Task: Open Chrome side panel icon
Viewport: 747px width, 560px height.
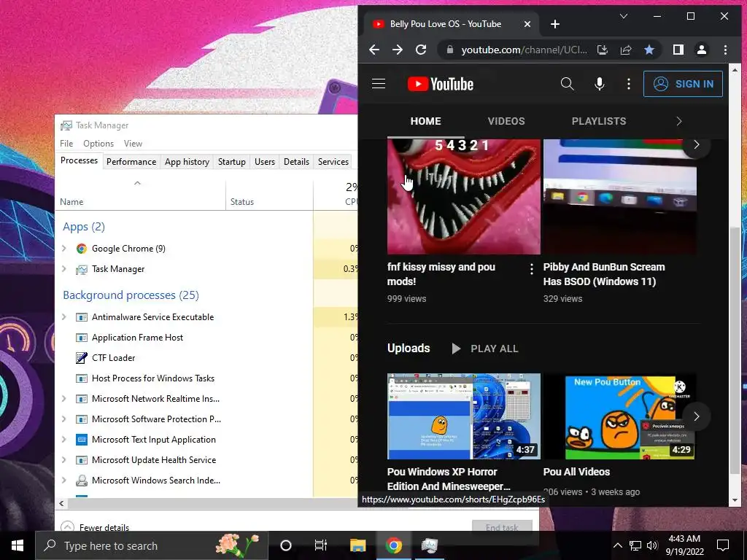Action: click(678, 50)
